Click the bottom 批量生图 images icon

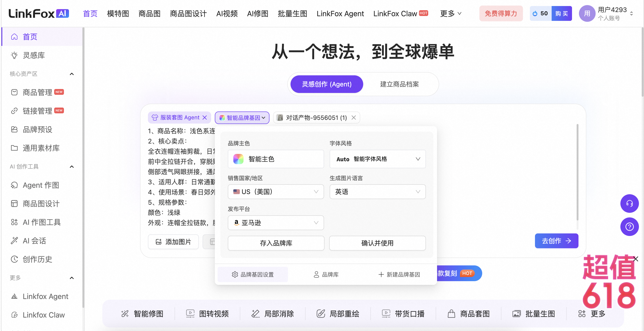click(516, 314)
